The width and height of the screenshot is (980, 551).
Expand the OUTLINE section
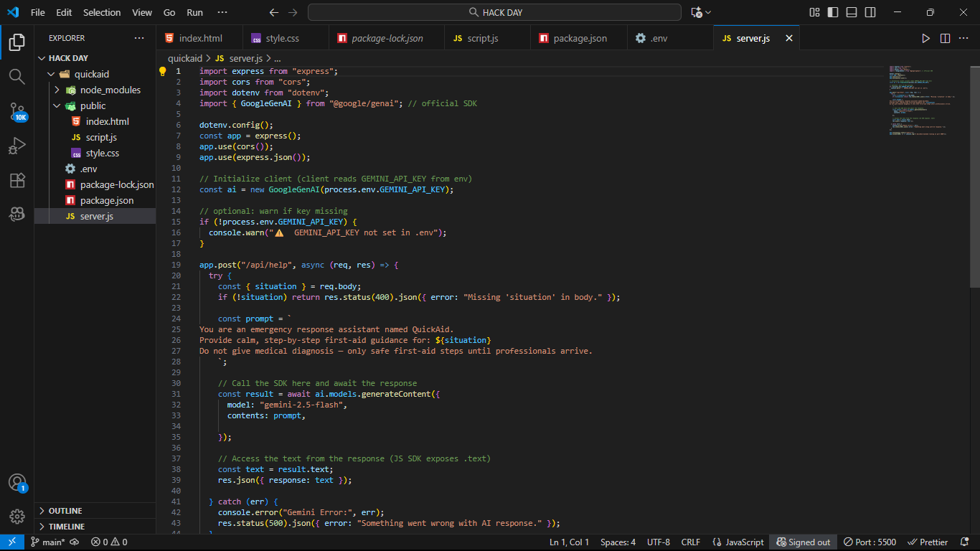tap(65, 511)
